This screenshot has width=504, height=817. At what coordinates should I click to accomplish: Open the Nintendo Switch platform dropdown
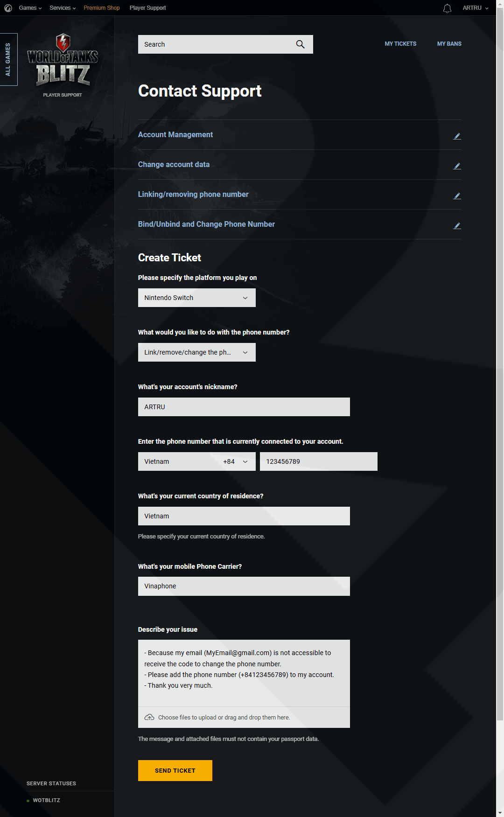(x=197, y=298)
